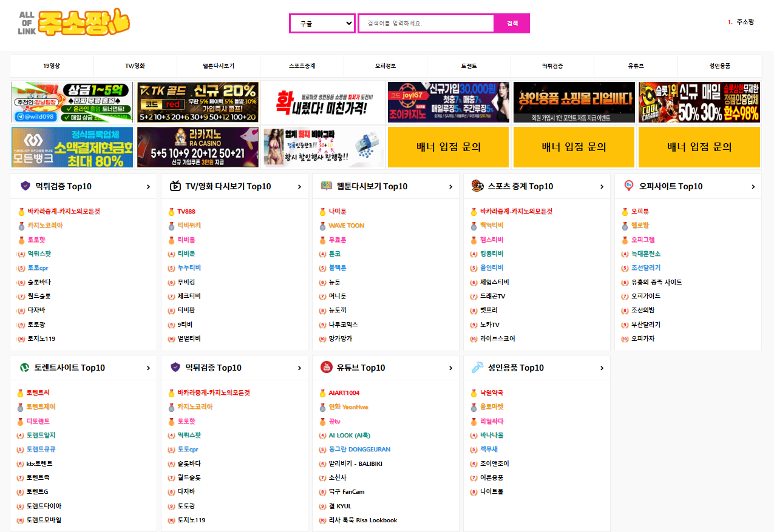Open the TV888 link in TV list
Viewport: 774px width, 532px height.
click(186, 212)
